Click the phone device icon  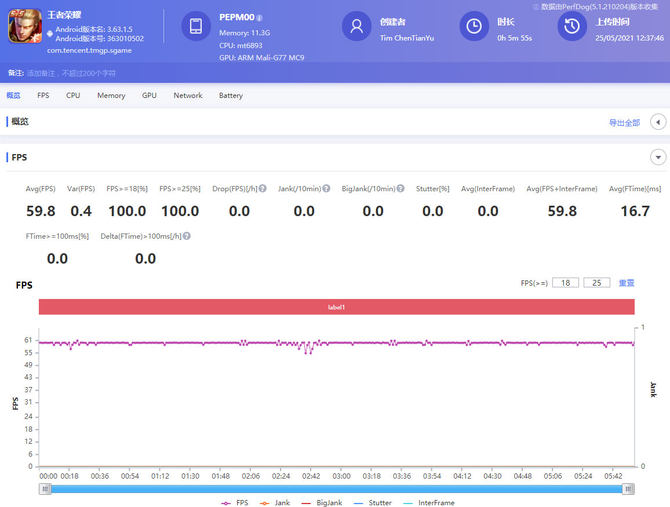tap(195, 27)
